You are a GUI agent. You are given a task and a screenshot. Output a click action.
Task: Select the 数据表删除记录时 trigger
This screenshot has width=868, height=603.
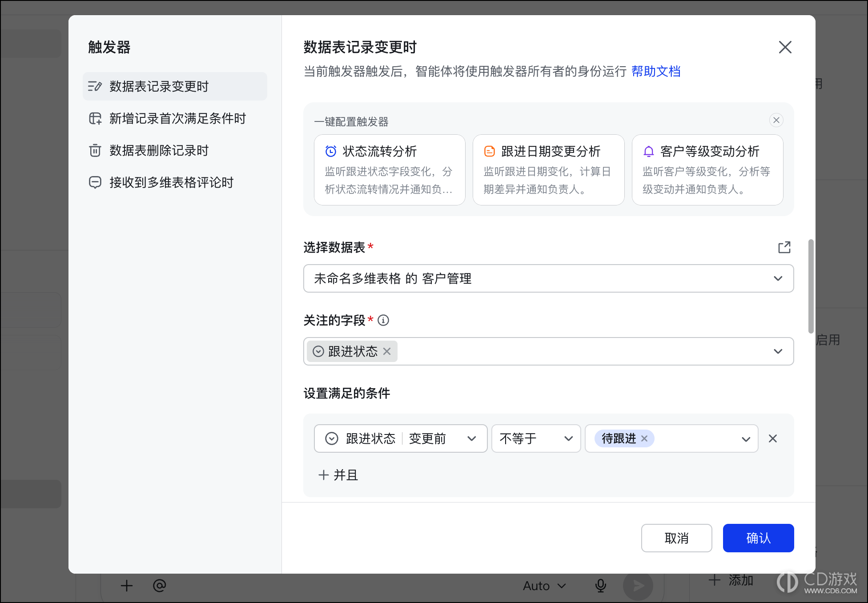click(175, 150)
